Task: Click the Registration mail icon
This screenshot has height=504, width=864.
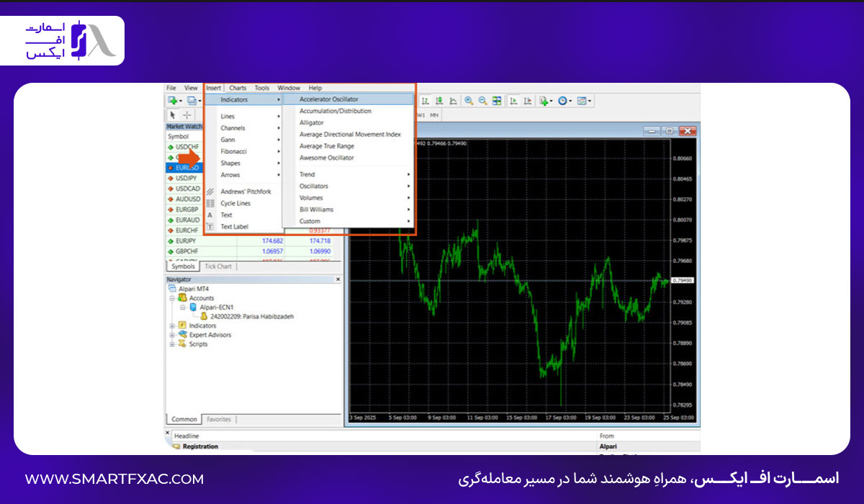Action: [x=176, y=446]
